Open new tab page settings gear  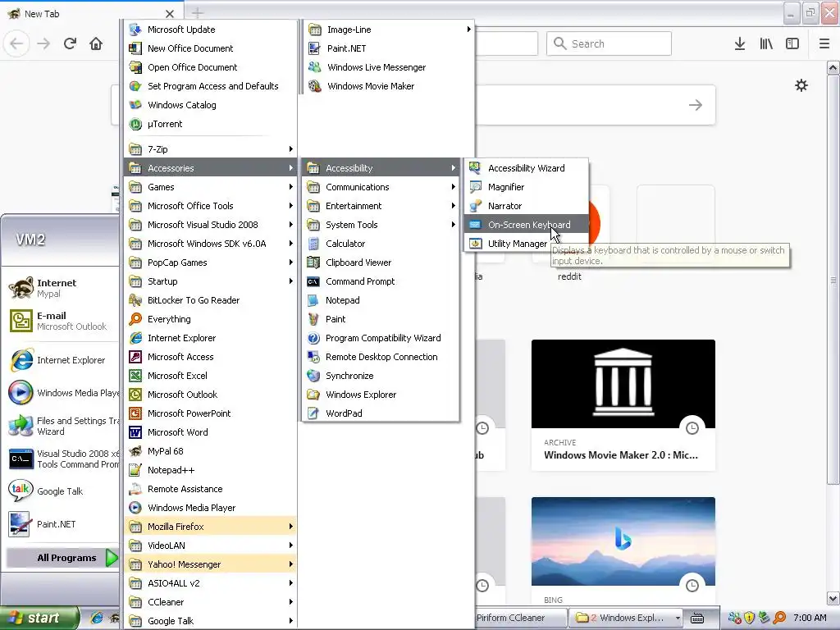pyautogui.click(x=801, y=85)
